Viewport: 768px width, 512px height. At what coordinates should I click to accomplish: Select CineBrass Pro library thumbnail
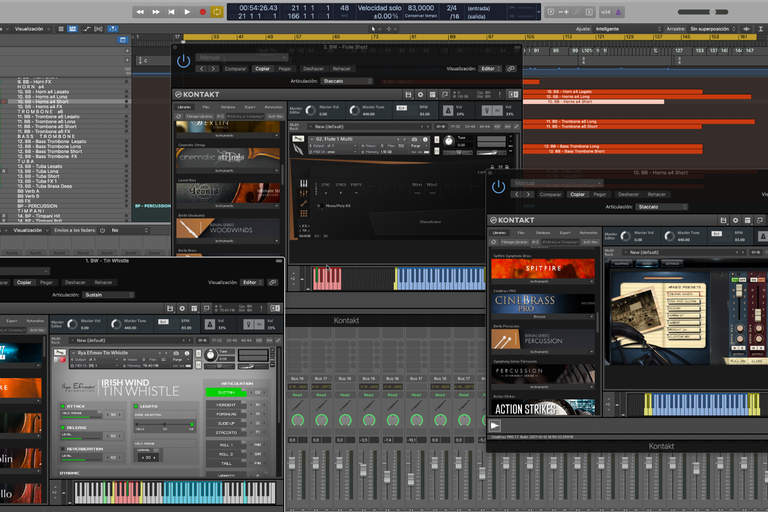click(x=543, y=303)
